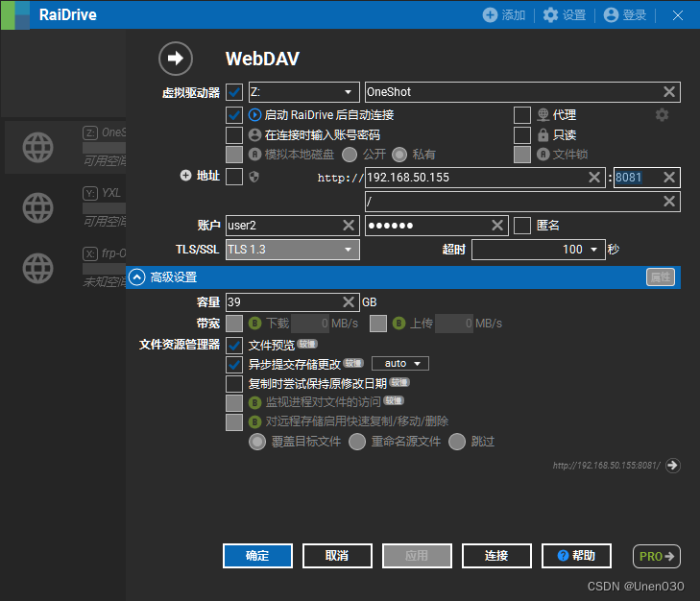Clear the 8081 port field
The image size is (700, 601).
(668, 178)
